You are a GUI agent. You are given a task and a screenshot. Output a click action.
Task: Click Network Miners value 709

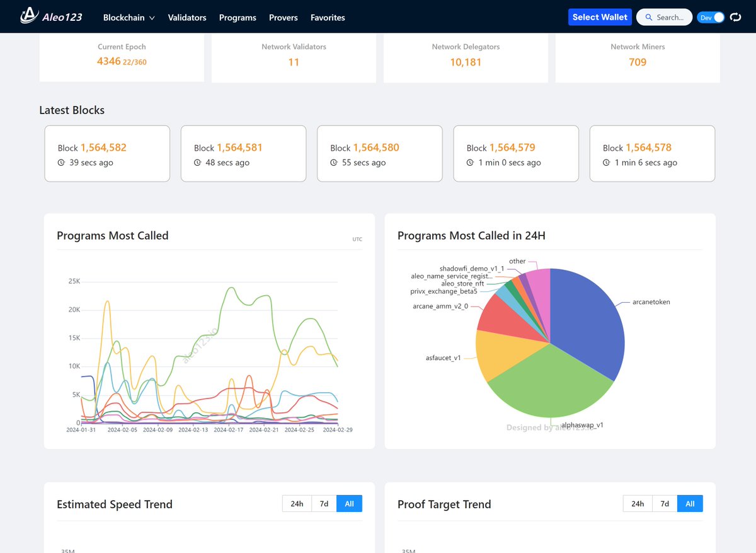click(x=638, y=62)
